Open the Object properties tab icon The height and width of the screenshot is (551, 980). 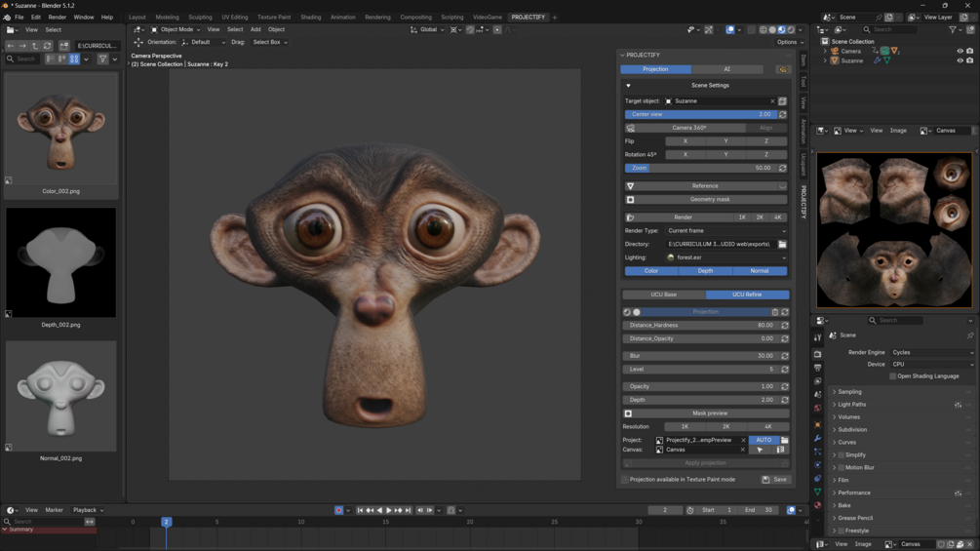(x=817, y=425)
